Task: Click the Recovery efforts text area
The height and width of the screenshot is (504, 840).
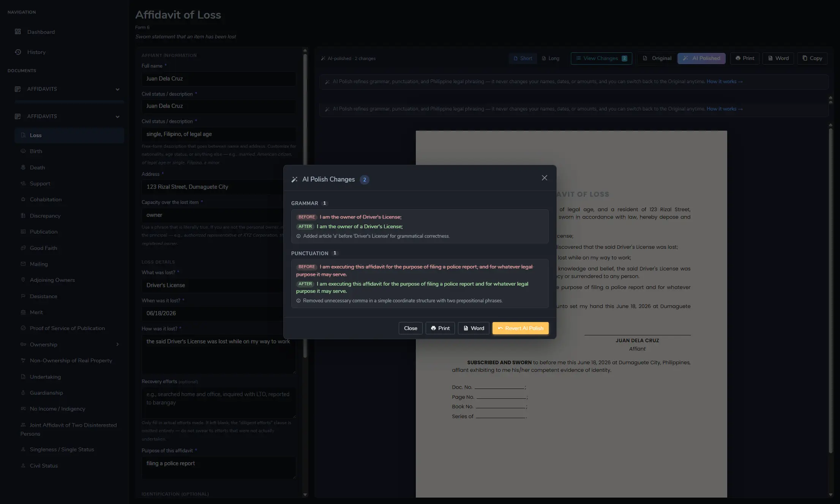Action: [218, 403]
